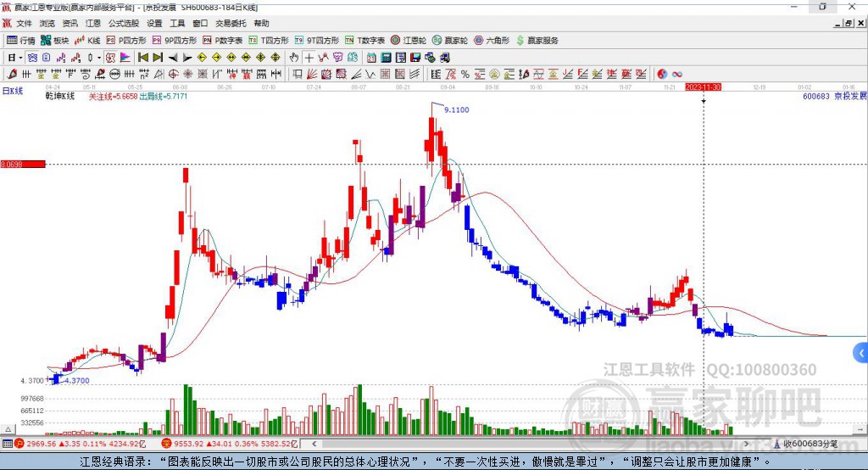
Task: Restore the inner chart window
Action: coord(849,23)
